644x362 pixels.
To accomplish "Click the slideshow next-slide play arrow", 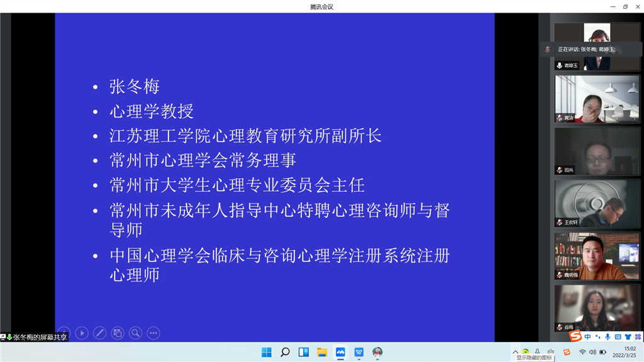I will (82, 333).
